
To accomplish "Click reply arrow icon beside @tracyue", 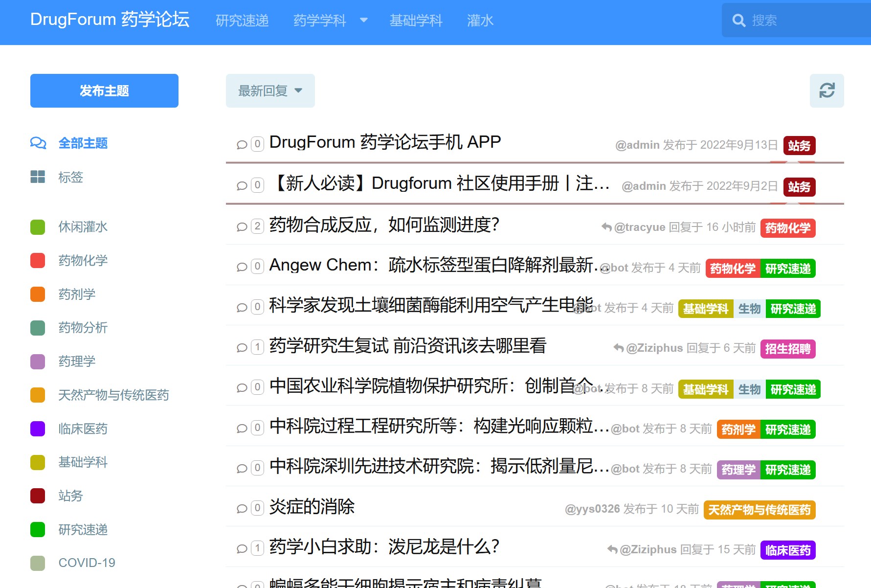I will tap(606, 227).
